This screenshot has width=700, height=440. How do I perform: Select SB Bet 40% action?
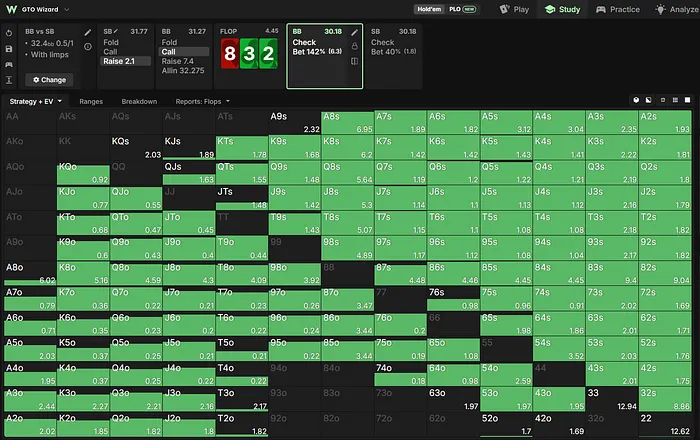tap(393, 52)
